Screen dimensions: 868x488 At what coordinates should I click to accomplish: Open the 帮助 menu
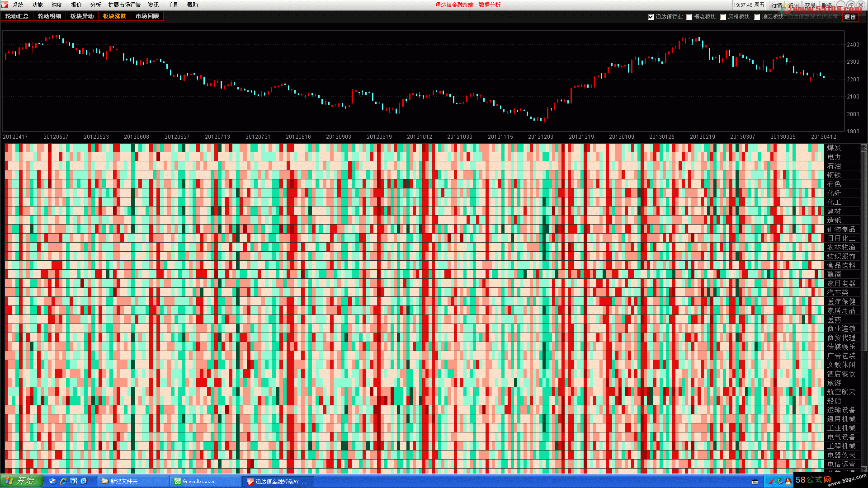(x=193, y=5)
